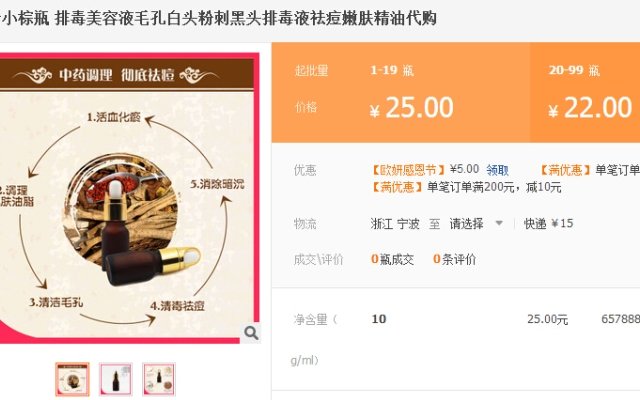The height and width of the screenshot is (400, 640).
Task: Click the 25.00元 price in spec row
Action: click(547, 319)
